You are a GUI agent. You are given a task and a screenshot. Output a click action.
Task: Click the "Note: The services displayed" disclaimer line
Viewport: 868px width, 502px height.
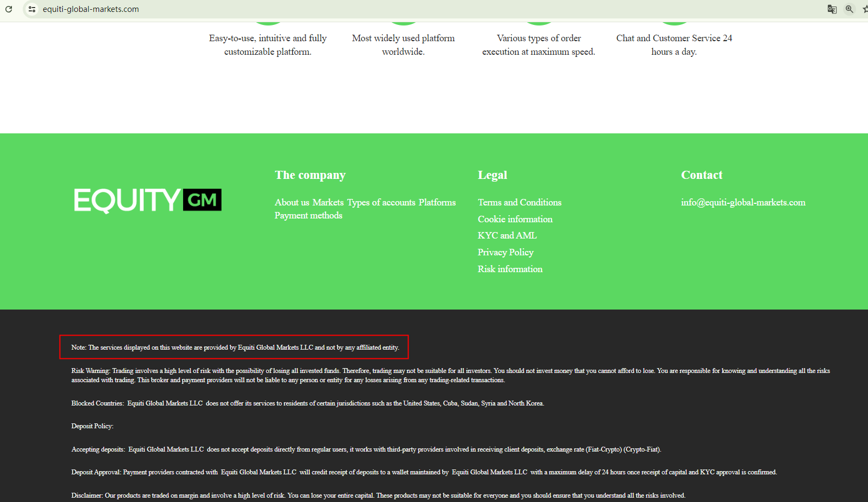(235, 347)
